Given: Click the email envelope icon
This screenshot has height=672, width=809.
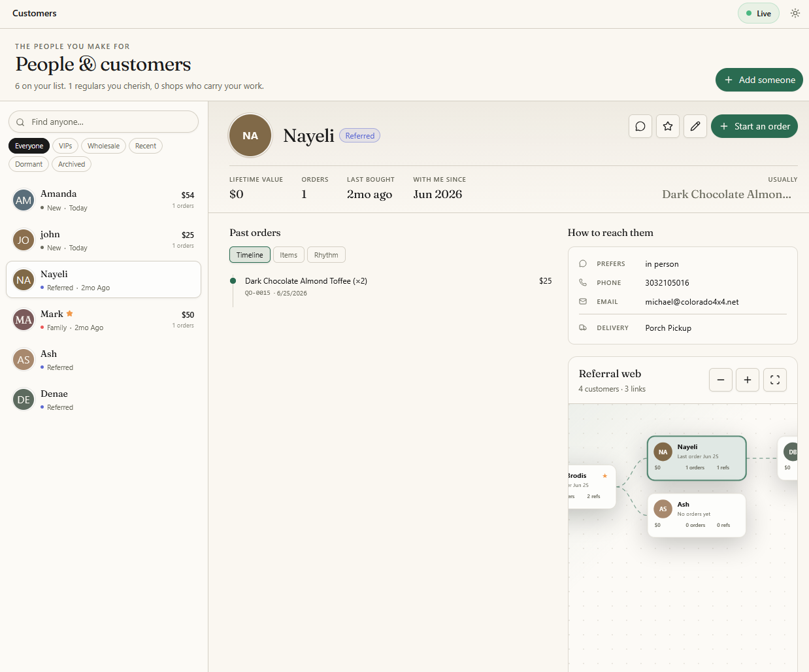Looking at the screenshot, I should [583, 301].
